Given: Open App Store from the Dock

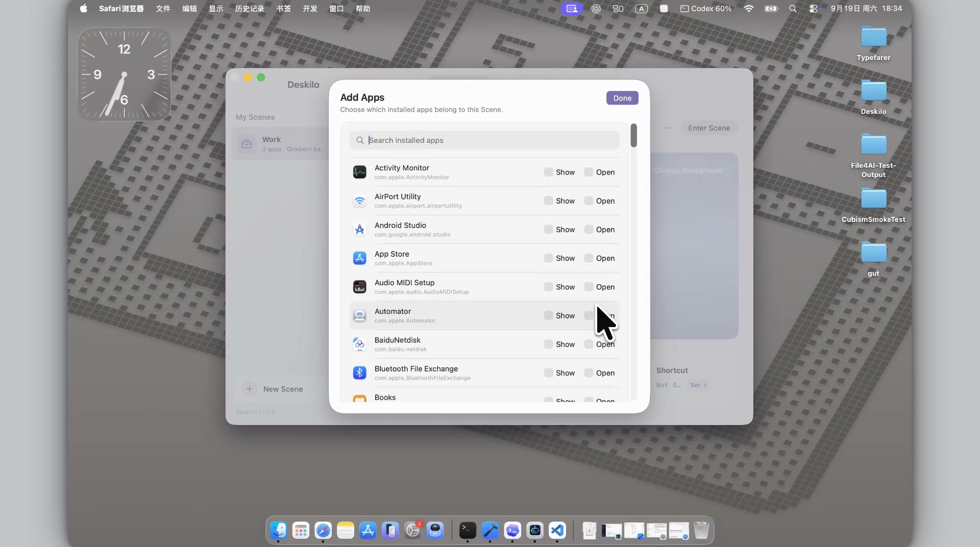Looking at the screenshot, I should coord(368,531).
